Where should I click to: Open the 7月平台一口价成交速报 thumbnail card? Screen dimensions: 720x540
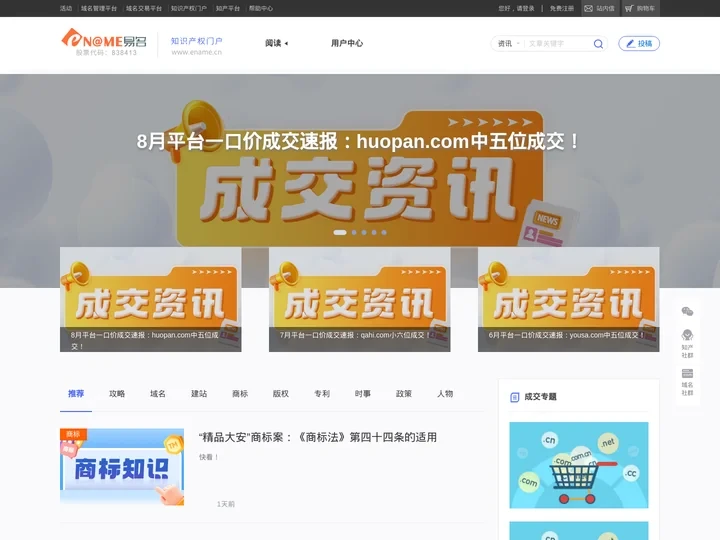360,299
